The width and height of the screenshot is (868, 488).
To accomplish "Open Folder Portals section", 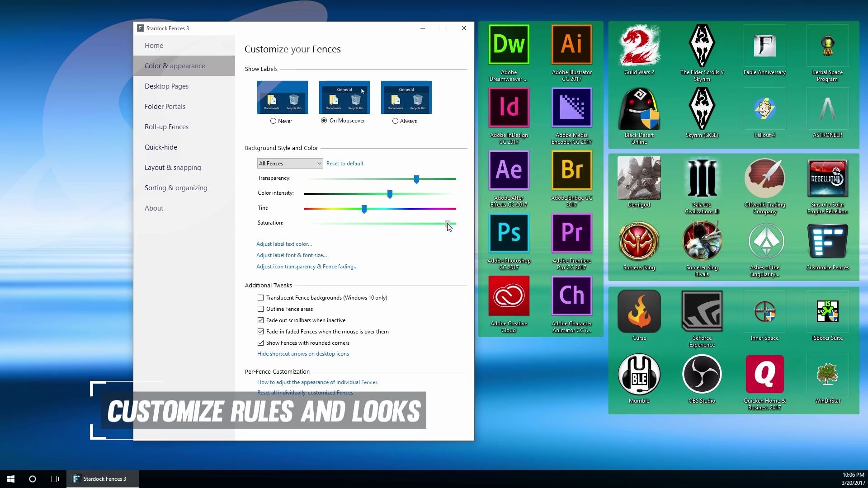I will [184, 107].
